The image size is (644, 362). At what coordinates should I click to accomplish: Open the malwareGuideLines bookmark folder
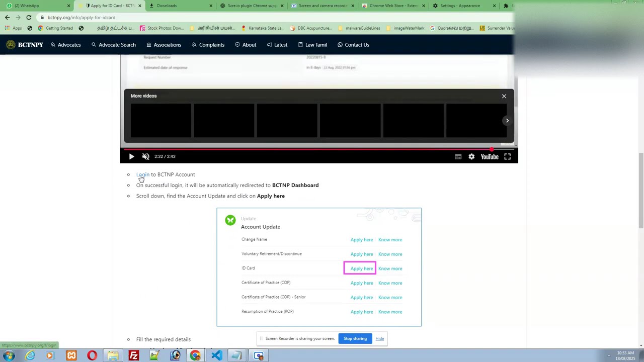(x=359, y=28)
